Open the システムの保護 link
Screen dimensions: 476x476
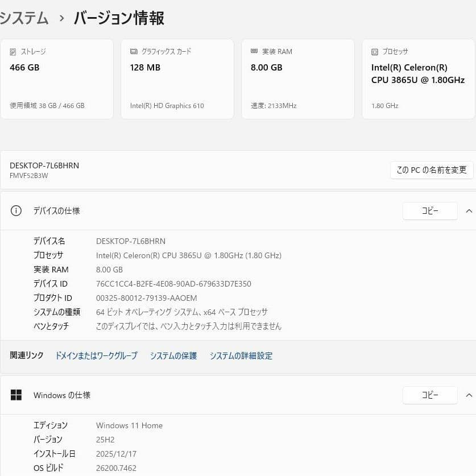tap(173, 355)
